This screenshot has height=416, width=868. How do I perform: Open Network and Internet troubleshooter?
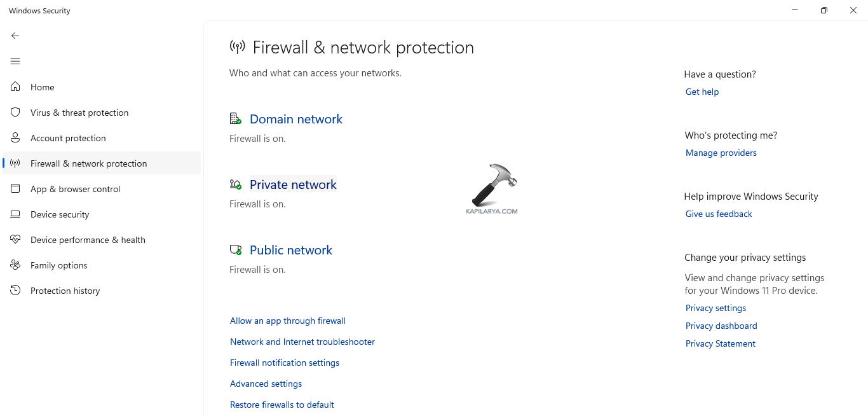[x=302, y=342]
